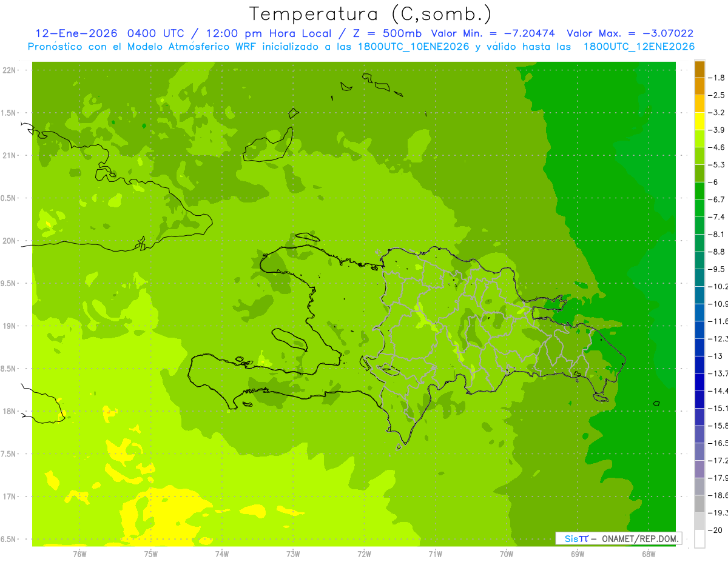Click the "21N" latitude axis label

10,155
